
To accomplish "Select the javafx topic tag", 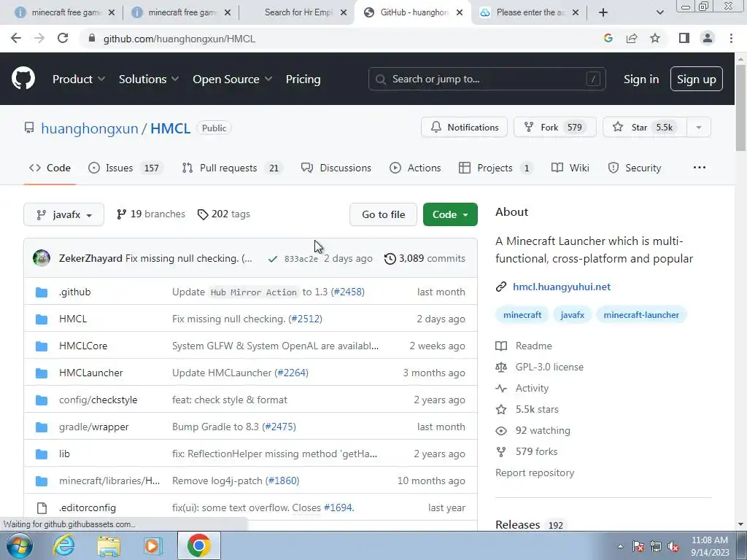I will click(x=572, y=315).
